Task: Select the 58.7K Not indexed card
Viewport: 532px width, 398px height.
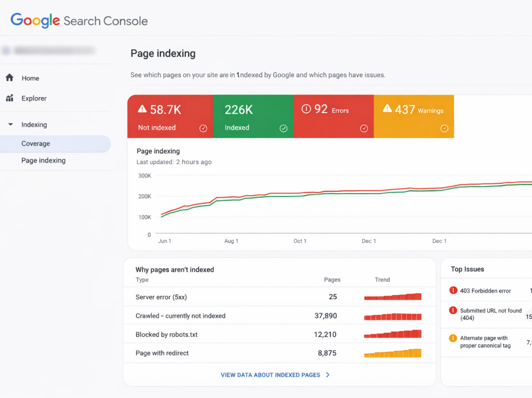Action: pos(170,116)
